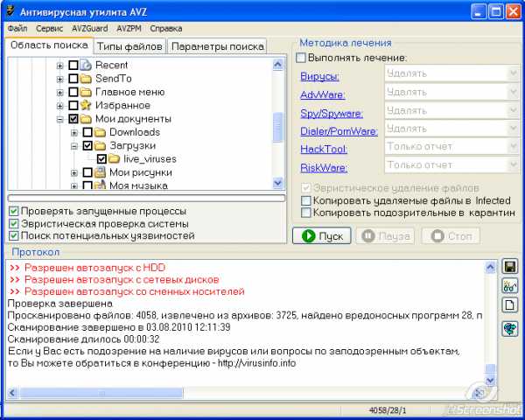
Task: Open the Dialer/PornWare link
Action: 339,131
